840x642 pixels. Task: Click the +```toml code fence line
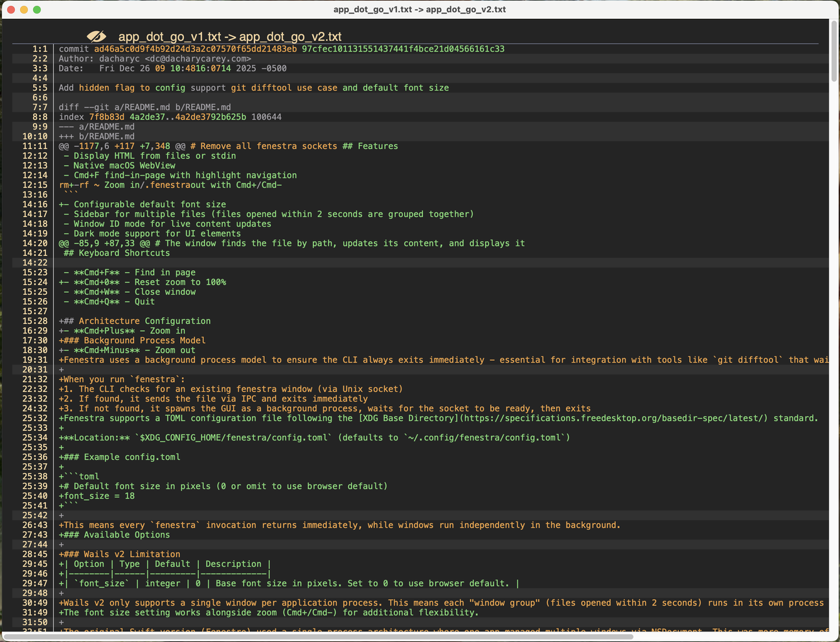pyautogui.click(x=78, y=476)
